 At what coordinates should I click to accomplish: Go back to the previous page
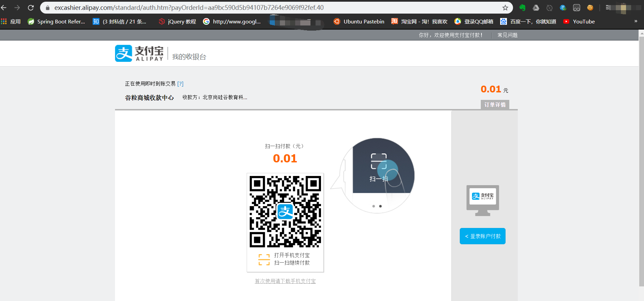click(4, 7)
